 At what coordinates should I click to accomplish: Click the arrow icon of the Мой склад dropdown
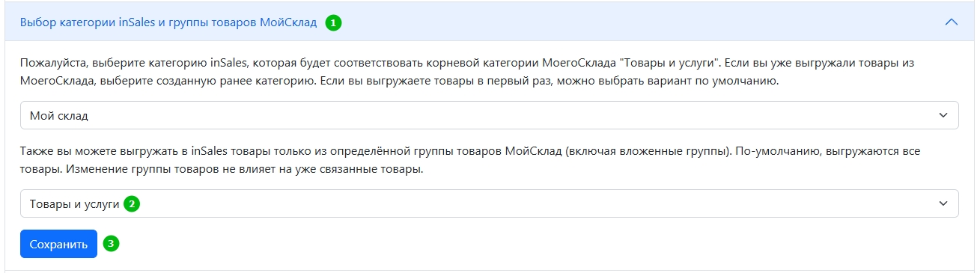pyautogui.click(x=943, y=116)
